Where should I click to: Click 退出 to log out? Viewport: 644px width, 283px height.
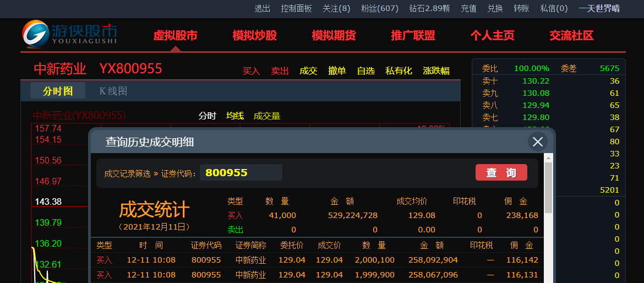click(x=263, y=8)
